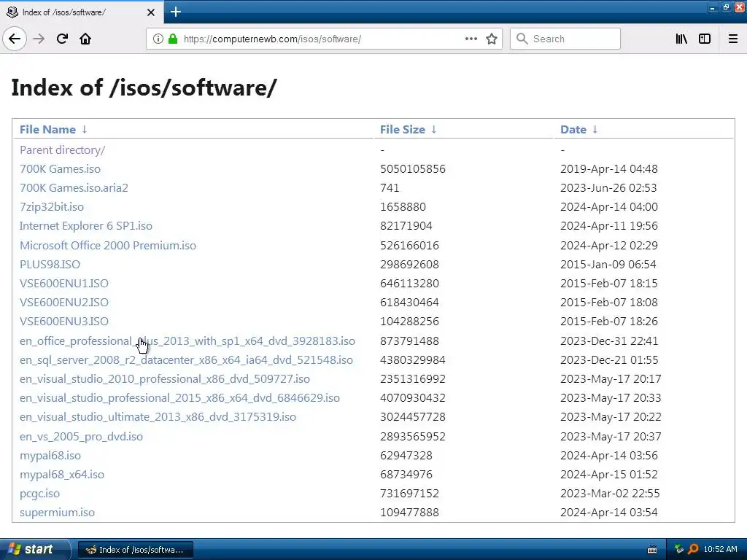Image resolution: width=747 pixels, height=560 pixels.
Task: Click the magnifier icon in the search box
Action: coord(522,39)
